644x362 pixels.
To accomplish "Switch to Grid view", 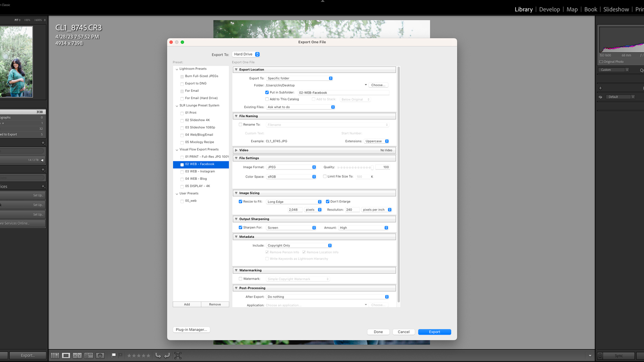I will tap(55, 355).
